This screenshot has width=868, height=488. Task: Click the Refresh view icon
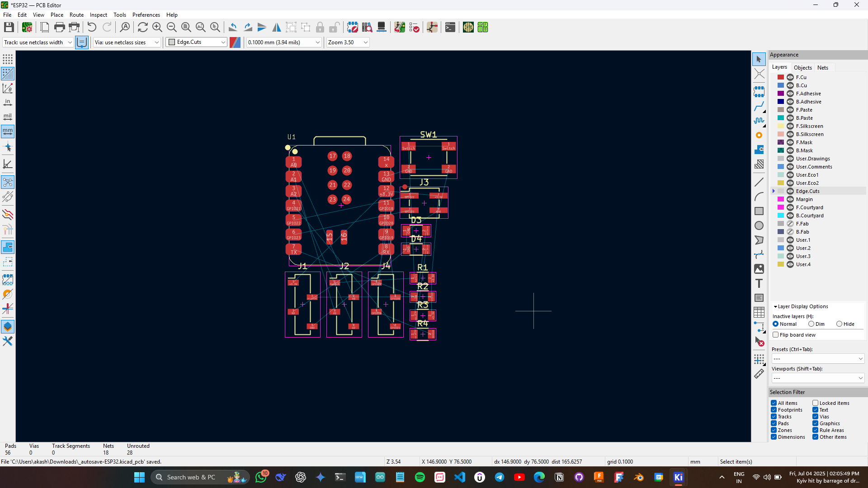(143, 28)
